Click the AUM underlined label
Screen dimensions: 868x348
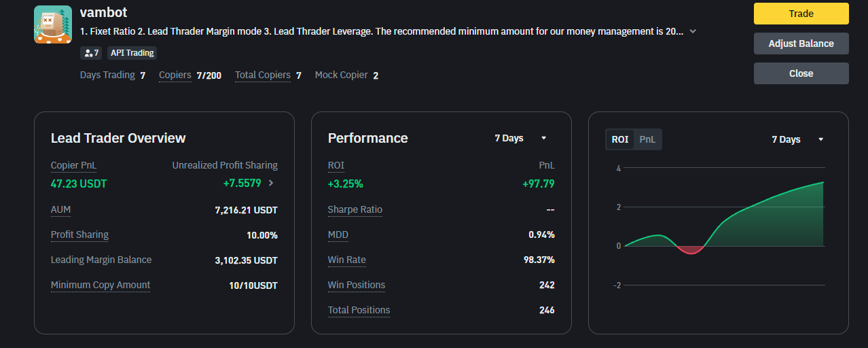click(60, 209)
